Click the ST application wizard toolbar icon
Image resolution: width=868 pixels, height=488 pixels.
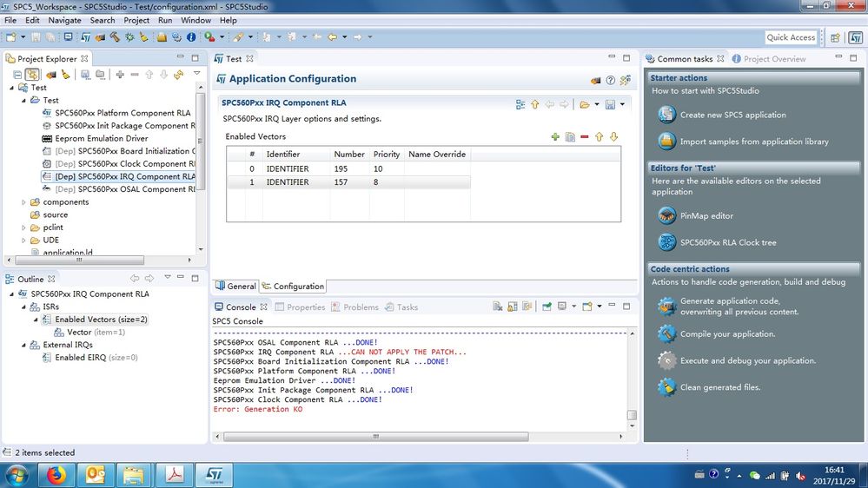[x=85, y=37]
